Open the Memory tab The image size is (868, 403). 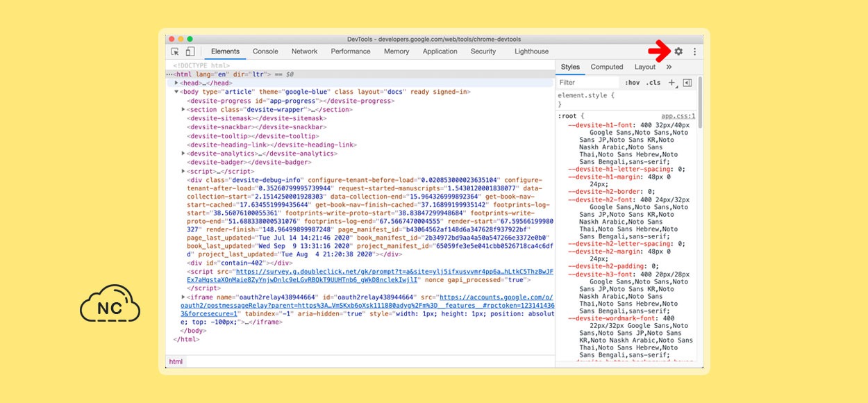397,51
